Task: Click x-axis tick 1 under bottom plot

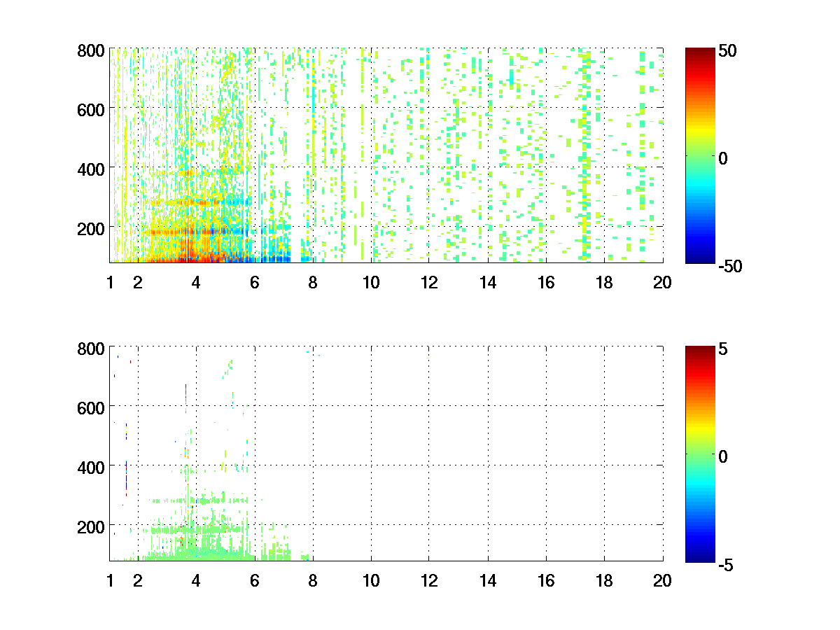Action: 110,580
